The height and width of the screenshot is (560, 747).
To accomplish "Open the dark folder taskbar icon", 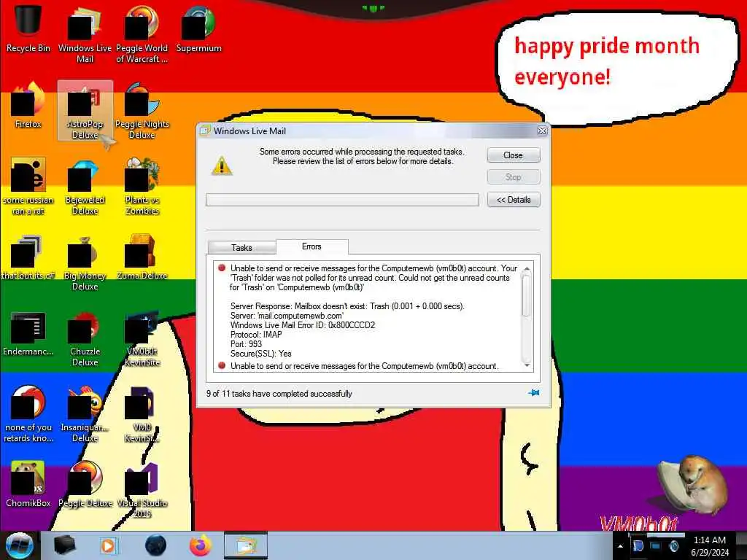I will point(64,545).
